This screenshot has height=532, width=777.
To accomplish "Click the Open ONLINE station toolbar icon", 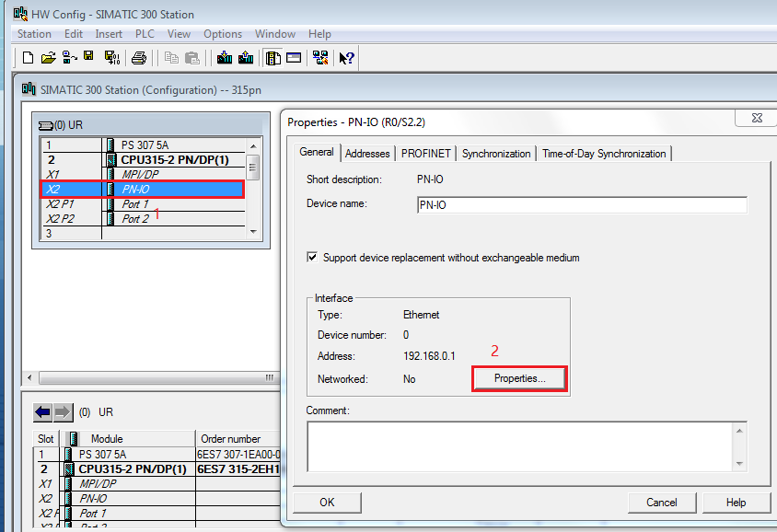I will click(69, 58).
